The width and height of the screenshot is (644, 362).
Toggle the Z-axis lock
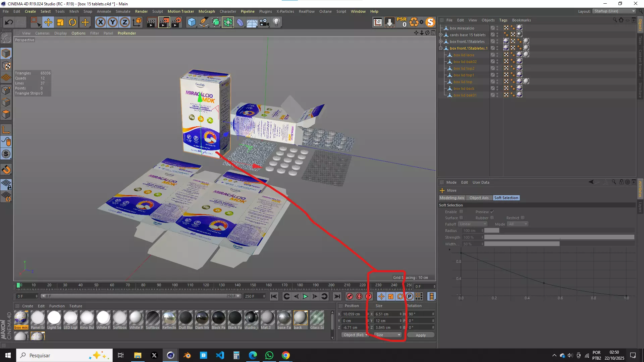[x=125, y=22]
